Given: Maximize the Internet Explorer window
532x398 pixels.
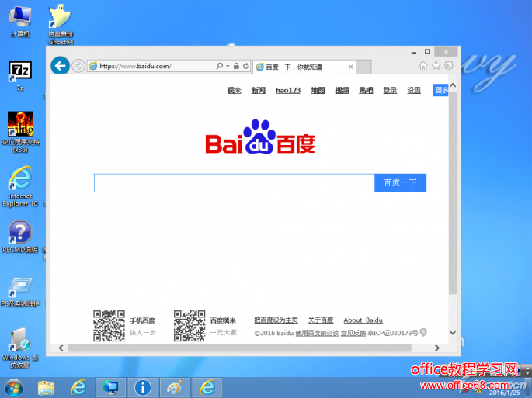Looking at the screenshot, I should (x=427, y=51).
